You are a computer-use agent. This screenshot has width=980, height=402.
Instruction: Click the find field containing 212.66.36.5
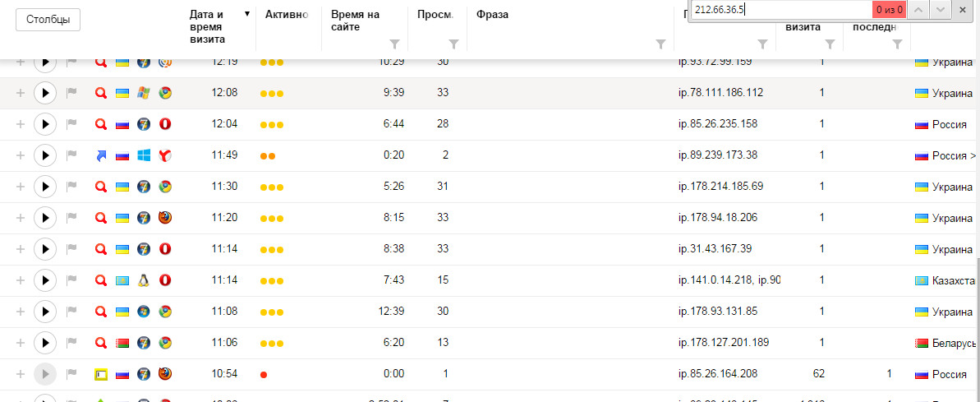[780, 10]
